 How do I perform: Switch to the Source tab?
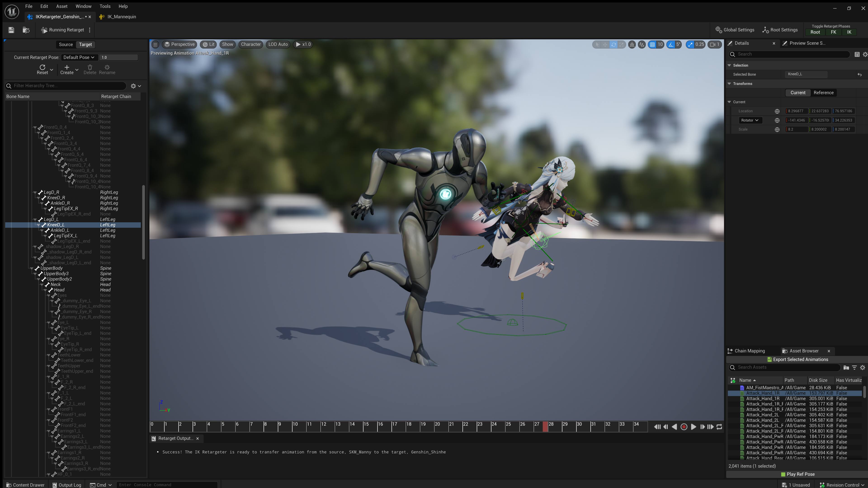point(66,45)
